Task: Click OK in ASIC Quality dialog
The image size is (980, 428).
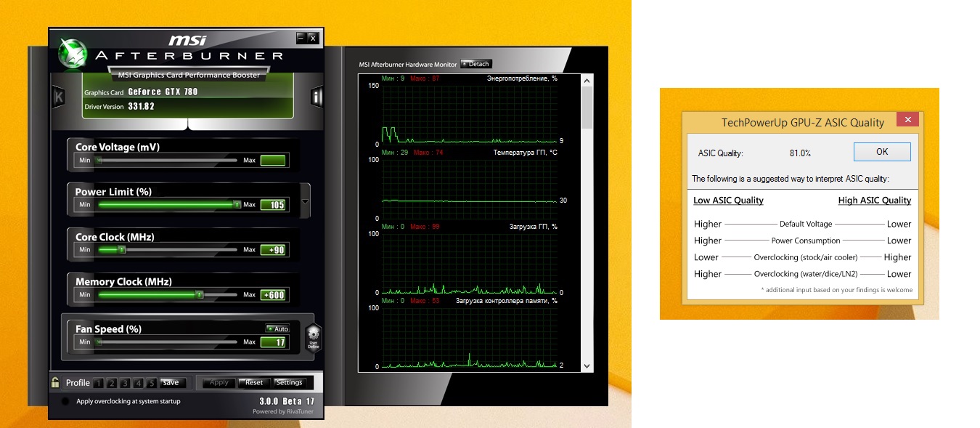Action: tap(882, 152)
